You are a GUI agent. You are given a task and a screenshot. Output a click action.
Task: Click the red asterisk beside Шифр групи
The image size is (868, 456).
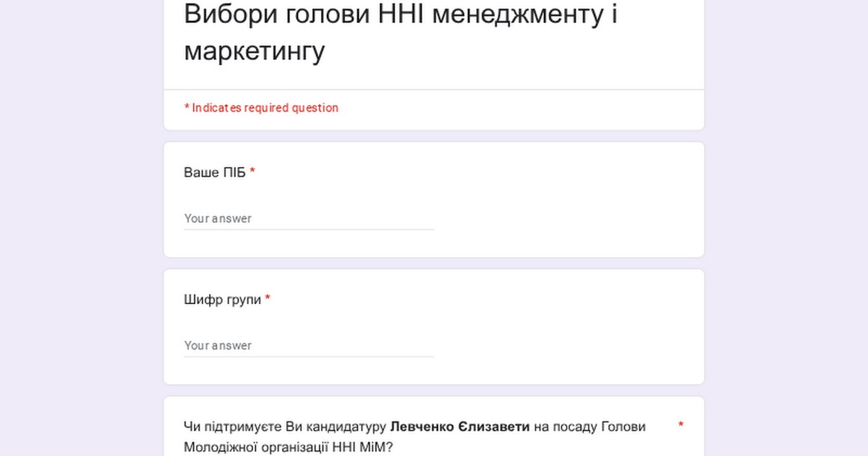pos(268,299)
